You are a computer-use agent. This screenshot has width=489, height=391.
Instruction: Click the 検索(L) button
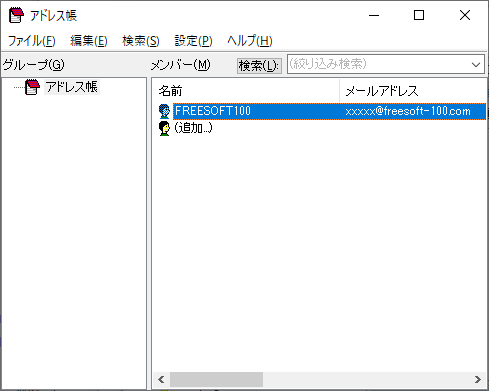click(x=259, y=66)
